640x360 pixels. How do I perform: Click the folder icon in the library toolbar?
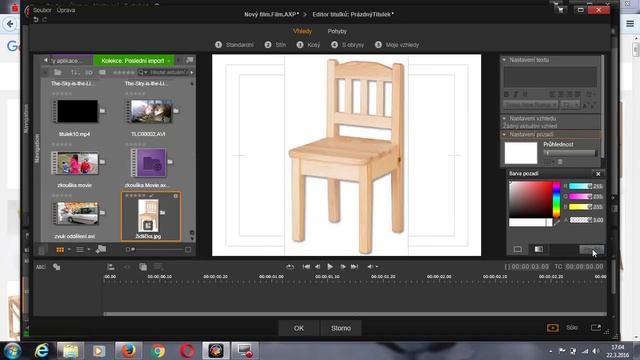(x=58, y=72)
